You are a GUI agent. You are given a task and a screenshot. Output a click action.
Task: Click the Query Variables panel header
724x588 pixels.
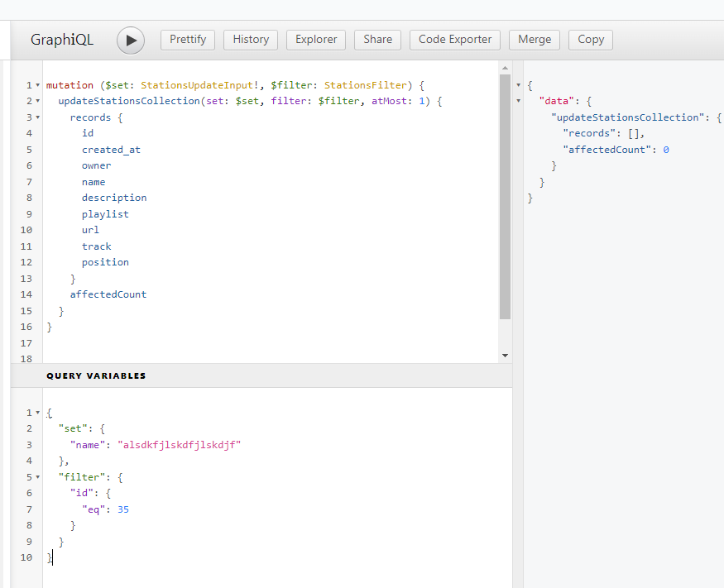[96, 375]
